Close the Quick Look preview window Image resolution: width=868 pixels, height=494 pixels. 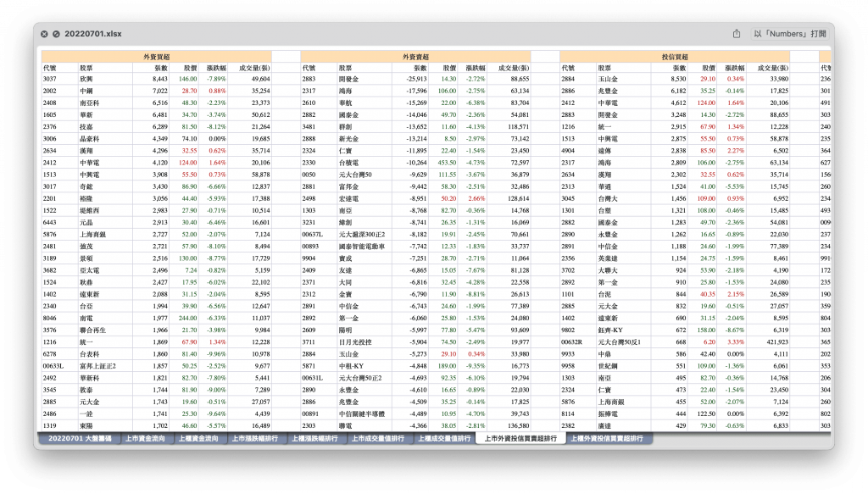44,34
